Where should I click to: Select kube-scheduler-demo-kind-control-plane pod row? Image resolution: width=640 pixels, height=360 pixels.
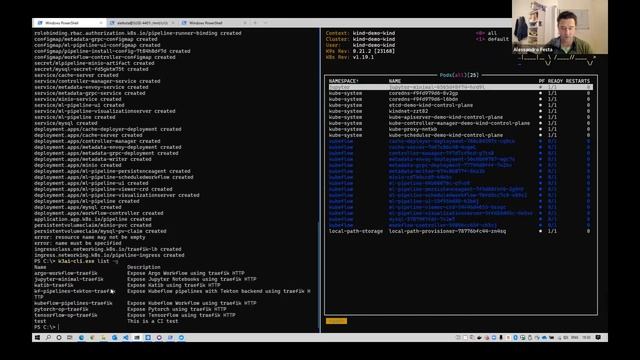point(460,135)
